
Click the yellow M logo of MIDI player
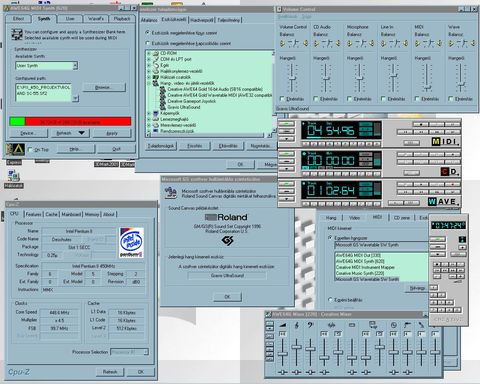click(436, 142)
